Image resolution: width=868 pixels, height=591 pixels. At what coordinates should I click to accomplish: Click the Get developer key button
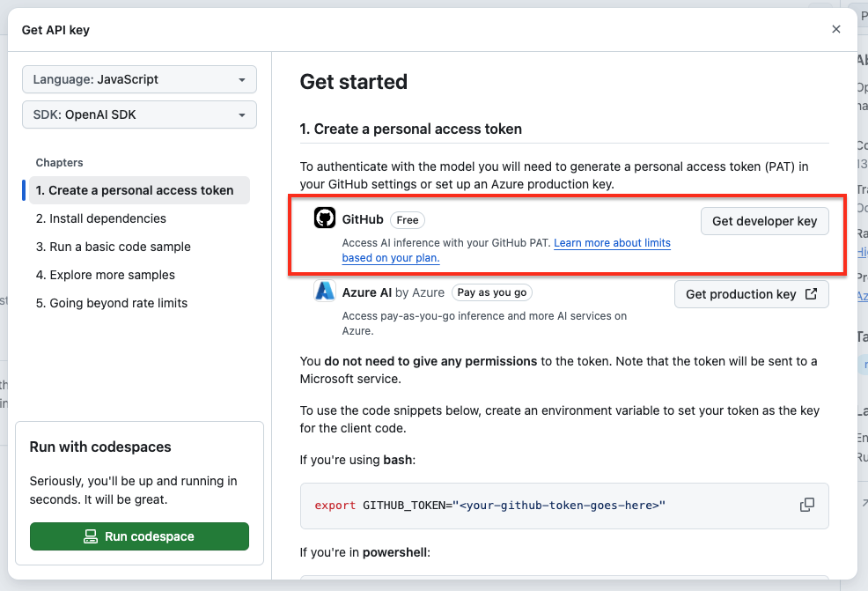(764, 221)
